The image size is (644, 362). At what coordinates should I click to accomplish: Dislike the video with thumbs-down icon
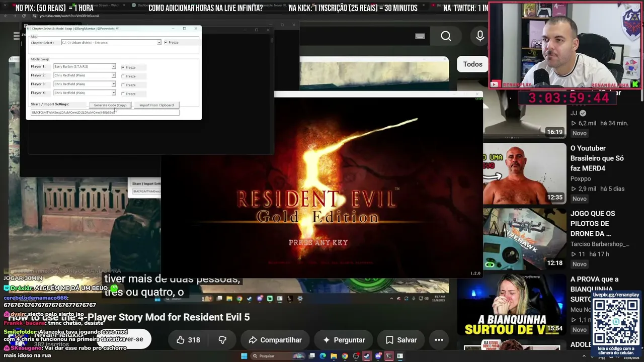pos(222,340)
